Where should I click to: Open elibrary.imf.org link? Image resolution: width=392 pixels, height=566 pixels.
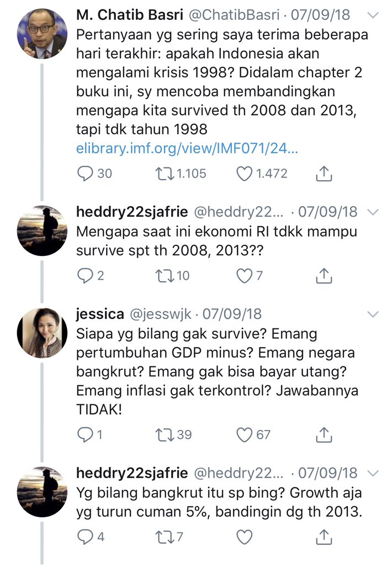point(187,148)
